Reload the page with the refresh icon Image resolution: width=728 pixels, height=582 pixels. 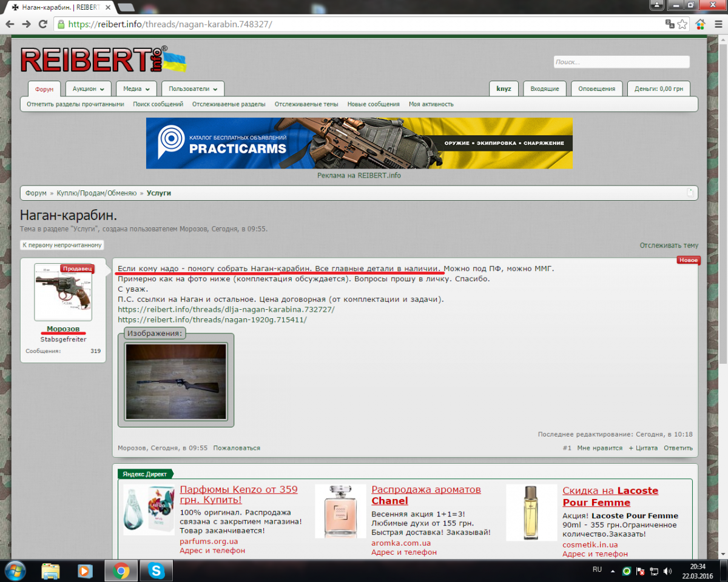[42, 24]
